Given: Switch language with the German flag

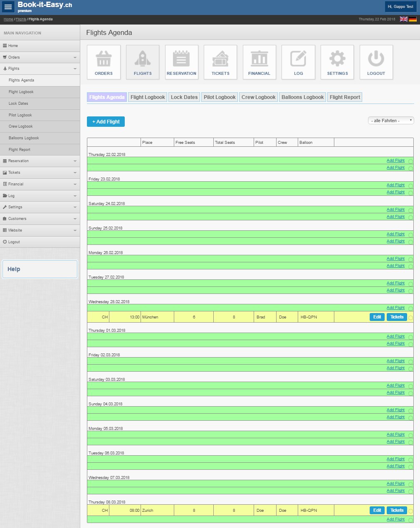Looking at the screenshot, I should click(413, 19).
